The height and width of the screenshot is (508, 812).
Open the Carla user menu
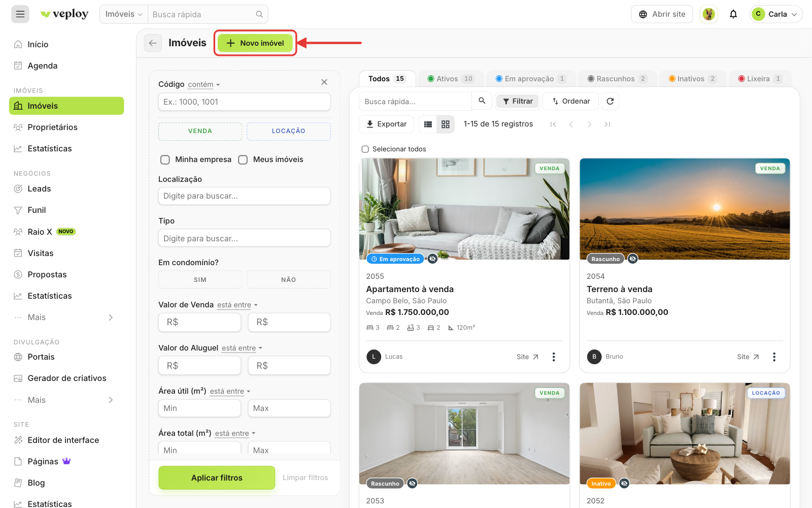tap(776, 14)
